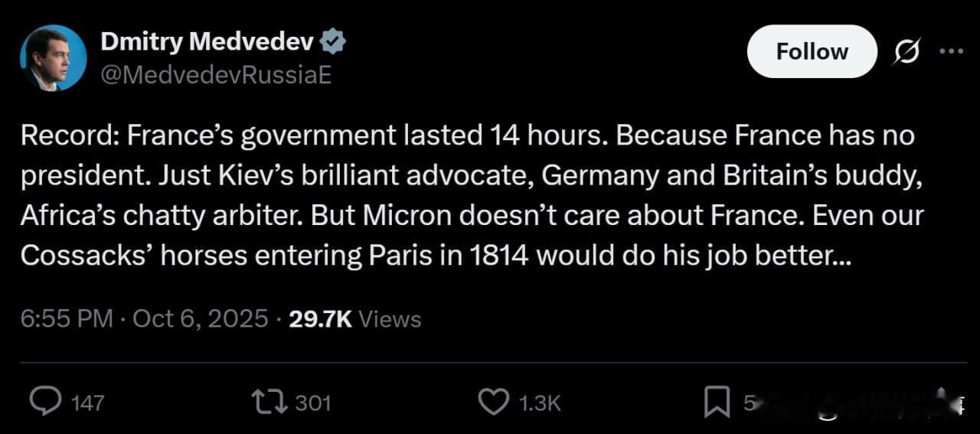Viewport: 980px width, 434px height.
Task: Bookmark the post with the bookmark icon
Action: tap(717, 402)
